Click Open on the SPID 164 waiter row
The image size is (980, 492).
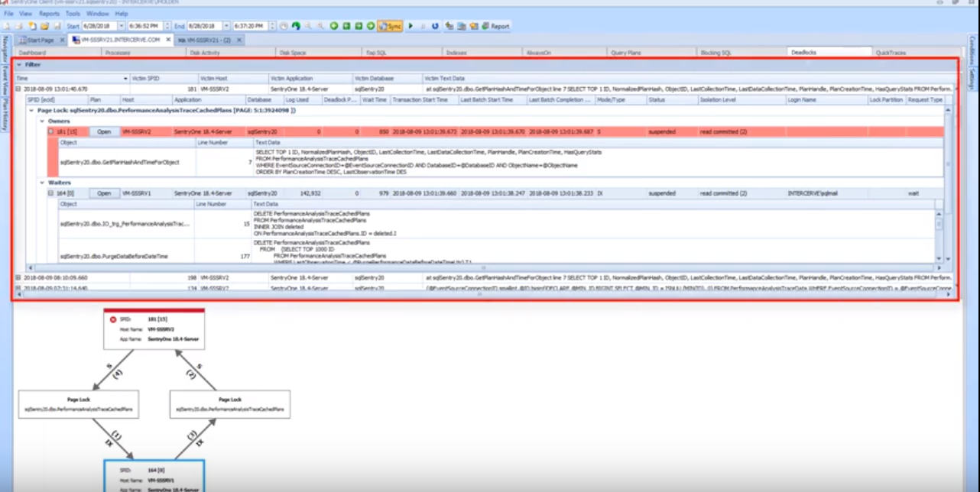pos(103,193)
